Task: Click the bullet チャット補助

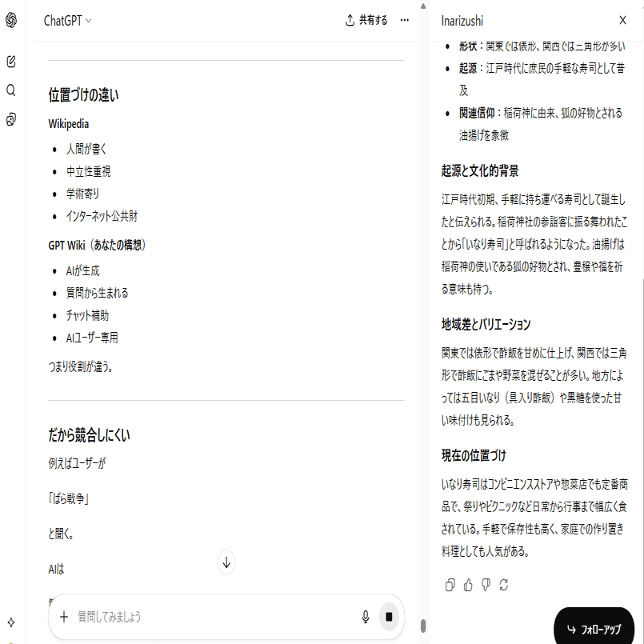Action: pyautogui.click(x=87, y=315)
